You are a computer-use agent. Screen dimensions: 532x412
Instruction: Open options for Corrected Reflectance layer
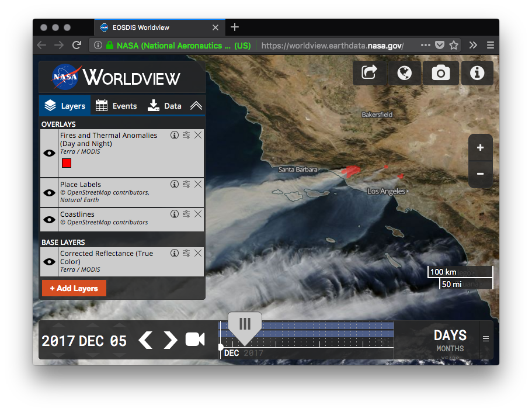pyautogui.click(x=186, y=253)
